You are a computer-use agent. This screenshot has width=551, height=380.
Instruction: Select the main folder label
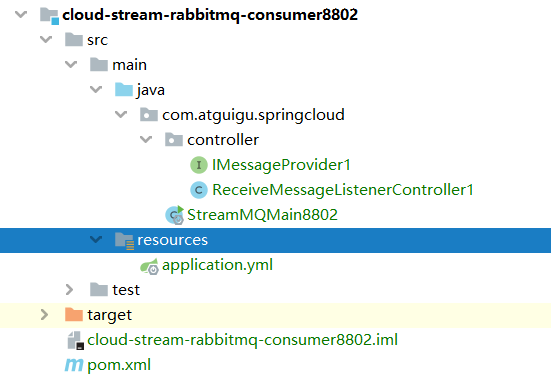[129, 65]
